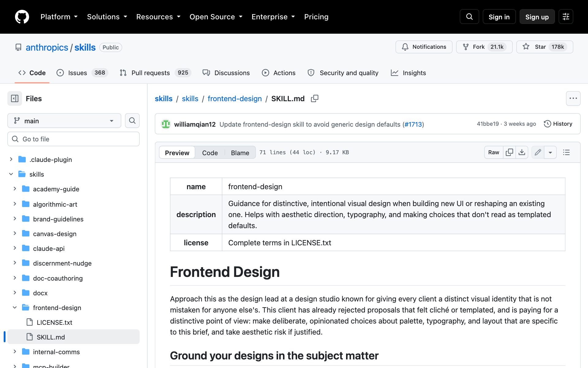Open Notifications bell button

[424, 47]
